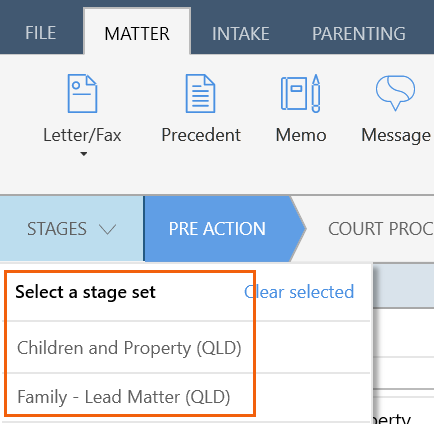Viewport: 434px width, 424px height.
Task: Choose Family - Lead Matter (QLD) stage set
Action: point(124,397)
